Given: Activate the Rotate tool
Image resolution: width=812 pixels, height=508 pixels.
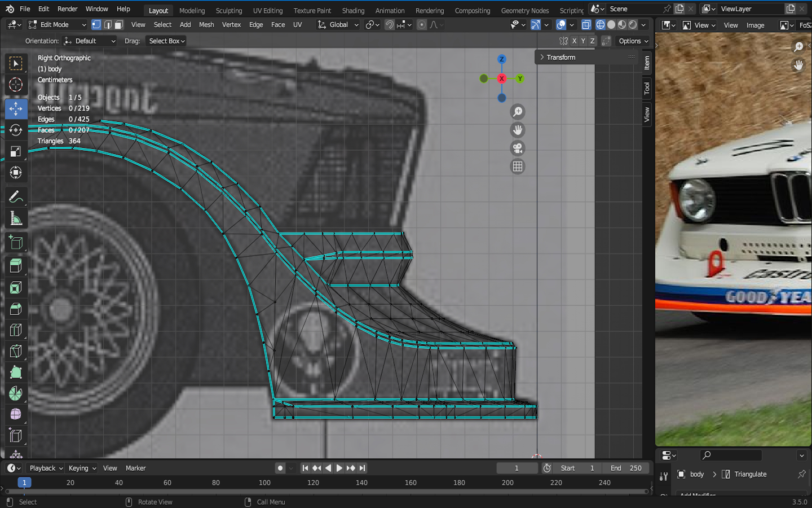Looking at the screenshot, I should coord(16,130).
